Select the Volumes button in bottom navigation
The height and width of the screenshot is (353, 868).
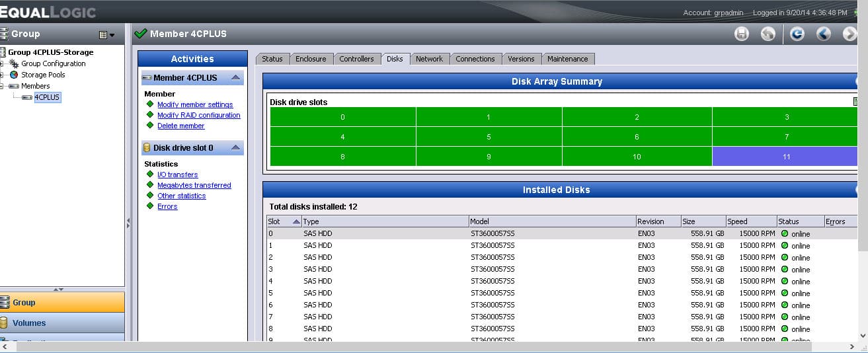62,323
